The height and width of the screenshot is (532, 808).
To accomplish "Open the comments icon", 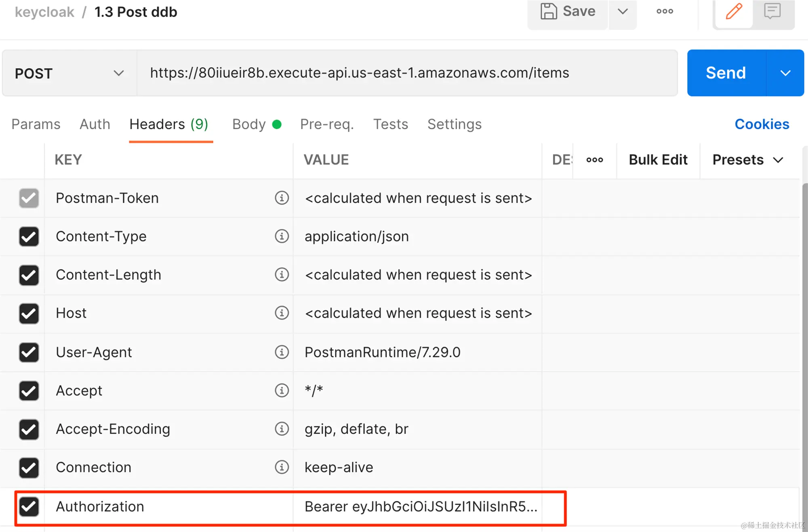I will pos(772,12).
